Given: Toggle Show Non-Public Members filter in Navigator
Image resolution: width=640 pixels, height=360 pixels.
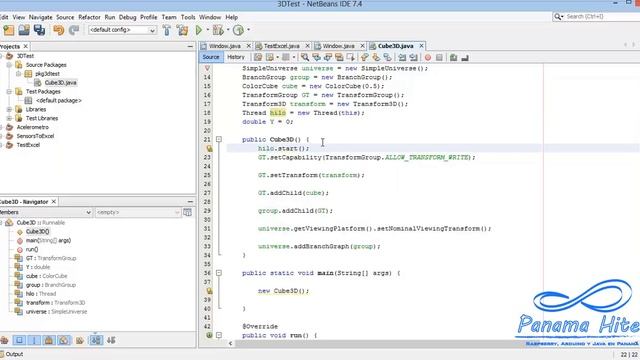Looking at the screenshot, I should pos(49,340).
